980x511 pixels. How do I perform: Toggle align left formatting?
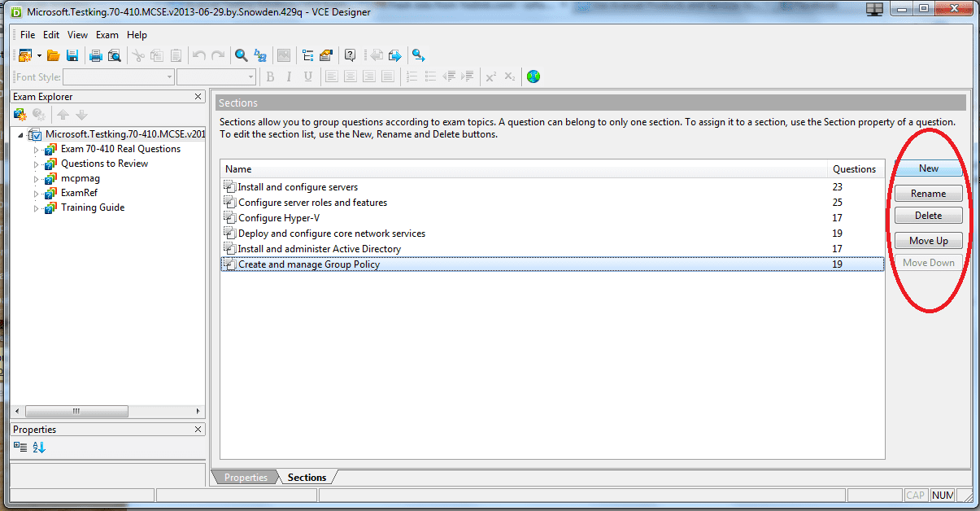click(332, 76)
